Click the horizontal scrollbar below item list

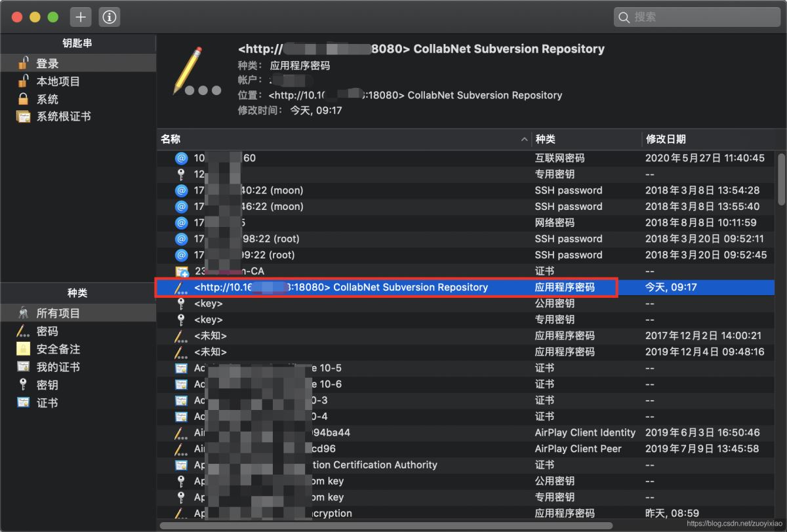click(x=386, y=525)
